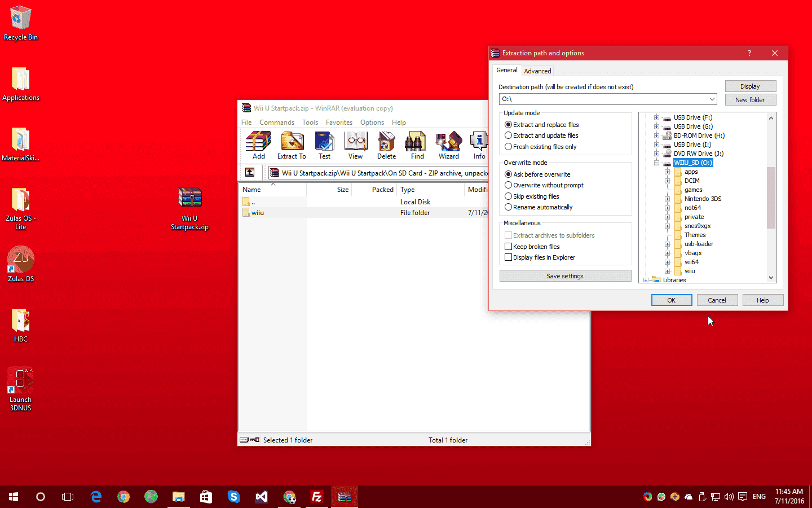This screenshot has height=508, width=812.
Task: Select Extract and replace files option
Action: (x=508, y=125)
